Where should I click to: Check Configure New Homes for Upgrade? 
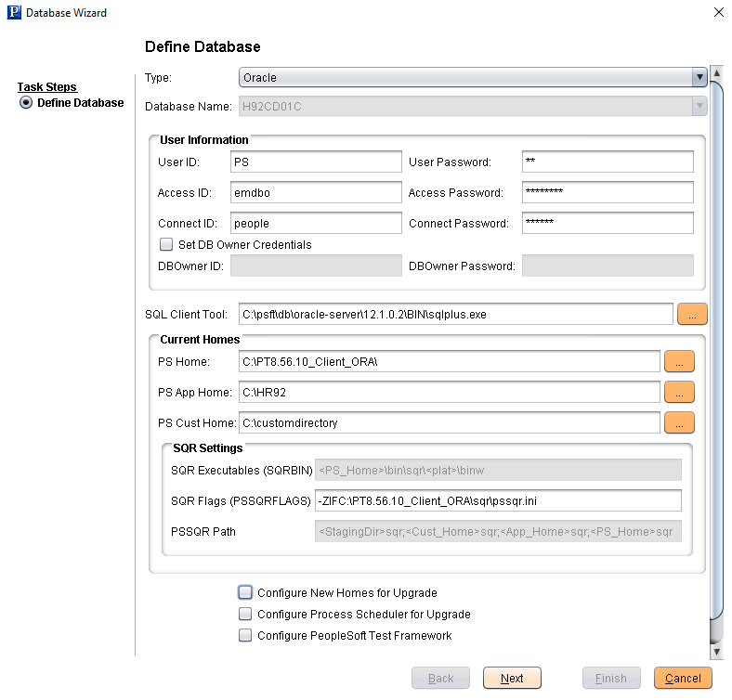coord(245,592)
